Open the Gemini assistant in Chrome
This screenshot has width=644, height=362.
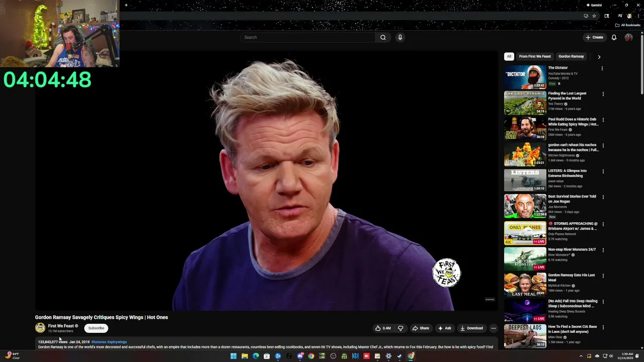[x=594, y=5]
